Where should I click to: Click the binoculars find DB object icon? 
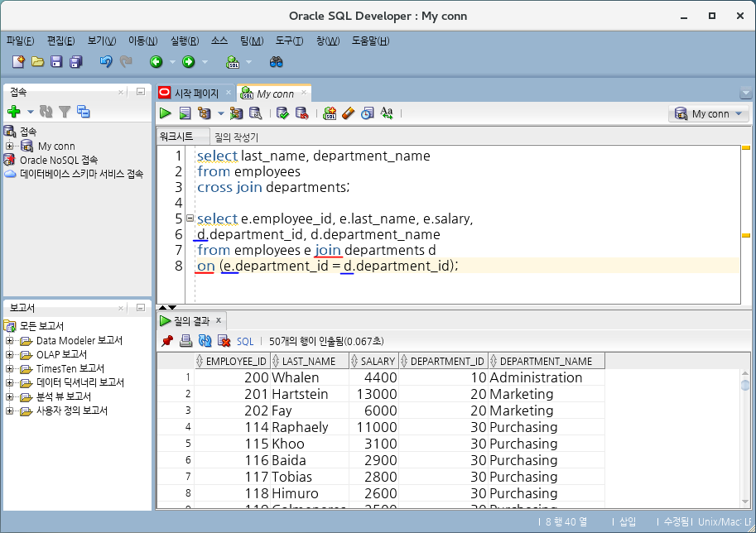277,62
